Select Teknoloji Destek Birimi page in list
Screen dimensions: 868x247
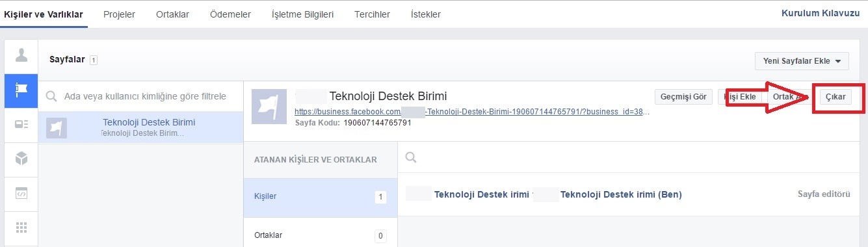click(x=141, y=127)
